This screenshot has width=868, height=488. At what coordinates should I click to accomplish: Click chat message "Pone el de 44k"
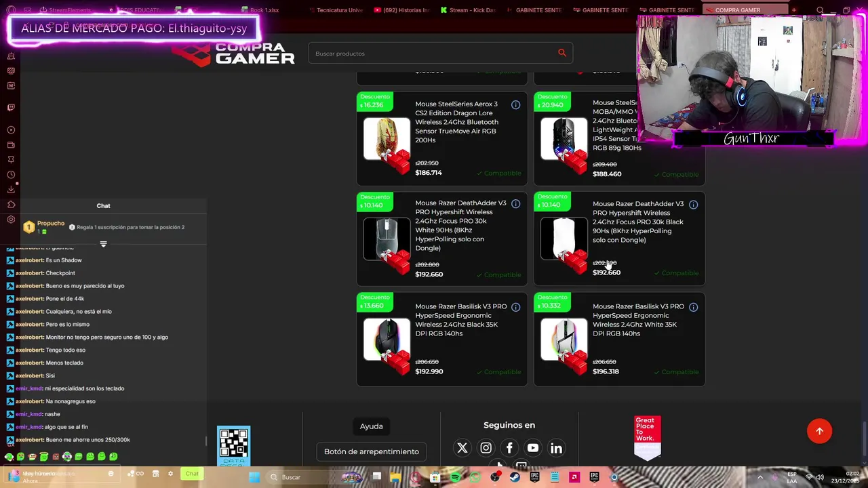(65, 299)
